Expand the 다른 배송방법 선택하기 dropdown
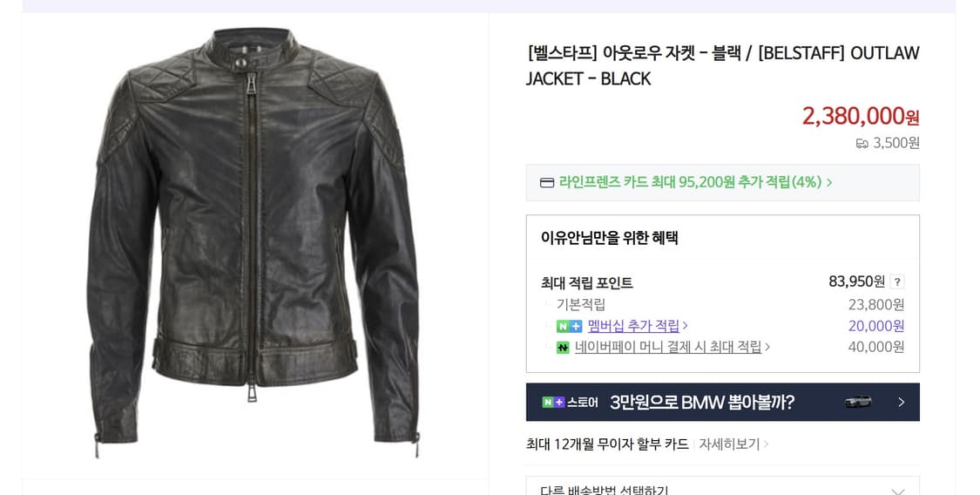This screenshot has width=980, height=495. pyautogui.click(x=722, y=487)
